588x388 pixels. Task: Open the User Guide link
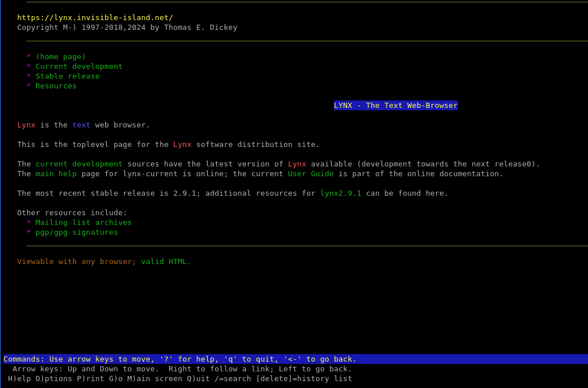point(311,174)
